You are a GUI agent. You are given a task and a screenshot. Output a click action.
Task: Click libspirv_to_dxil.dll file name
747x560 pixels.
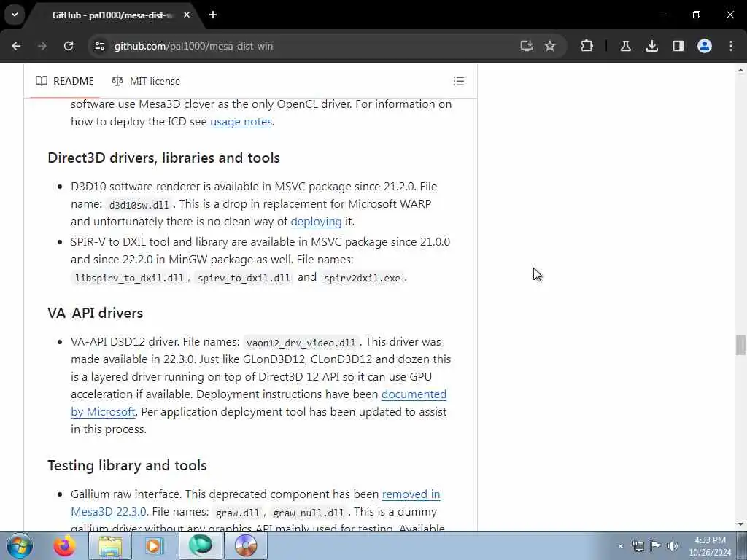click(x=129, y=278)
